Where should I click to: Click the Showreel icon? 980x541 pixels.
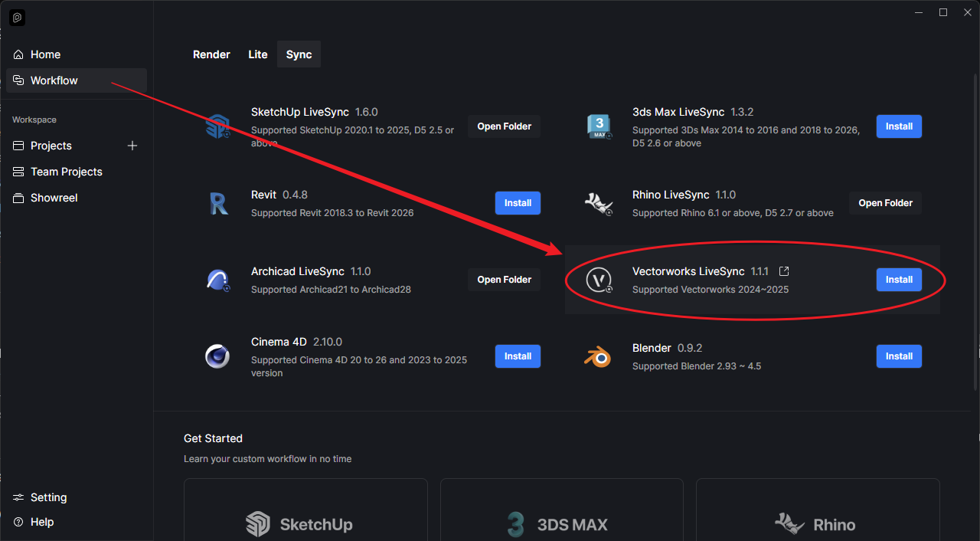(x=18, y=198)
